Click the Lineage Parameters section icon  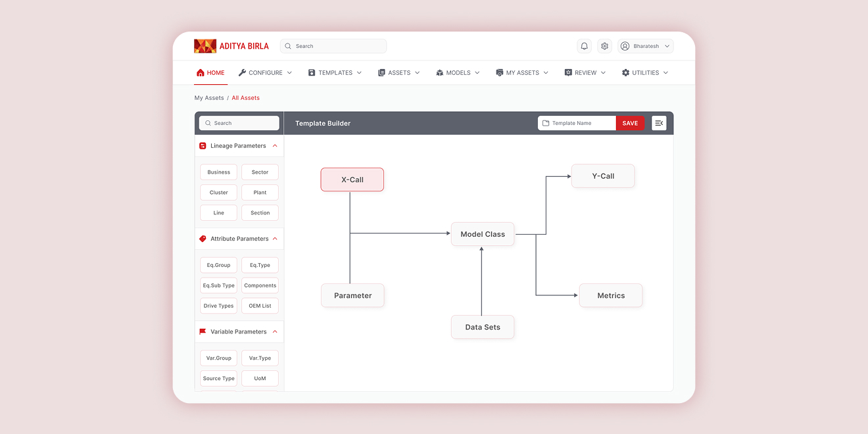tap(203, 146)
